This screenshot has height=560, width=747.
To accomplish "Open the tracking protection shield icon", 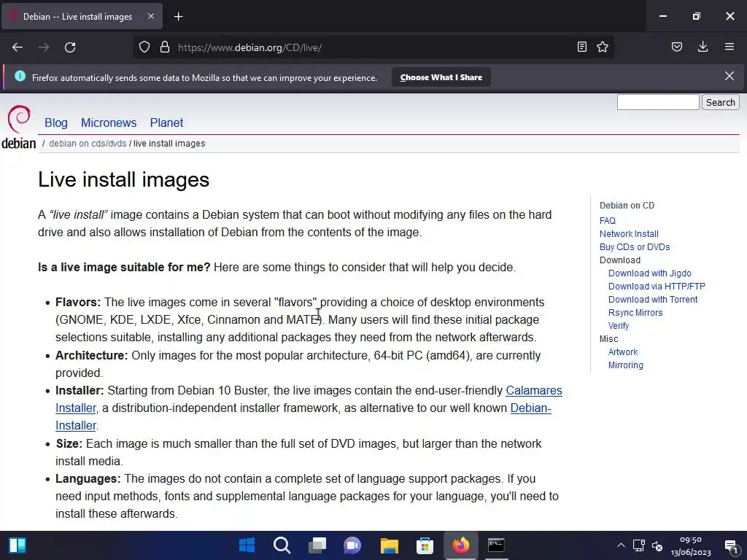I will pos(144,47).
